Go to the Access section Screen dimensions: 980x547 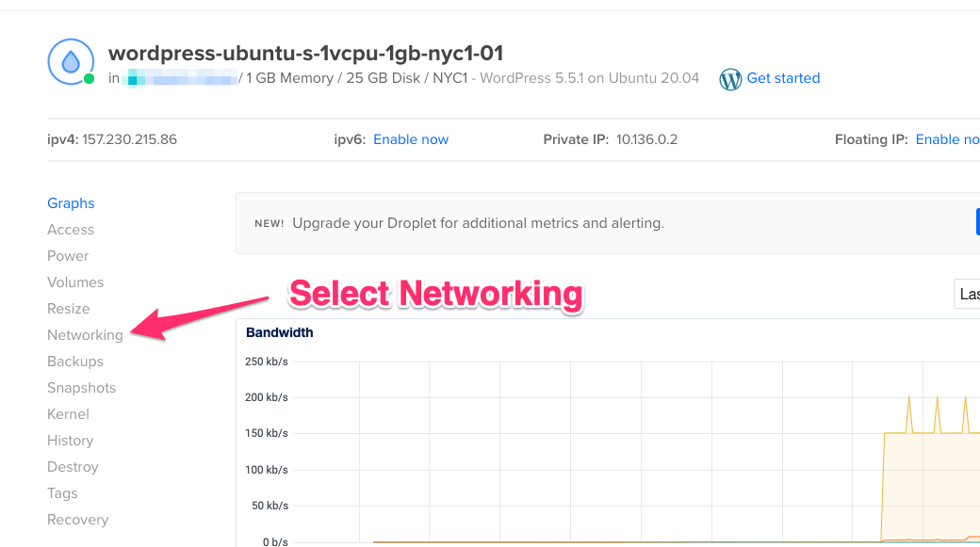point(71,230)
